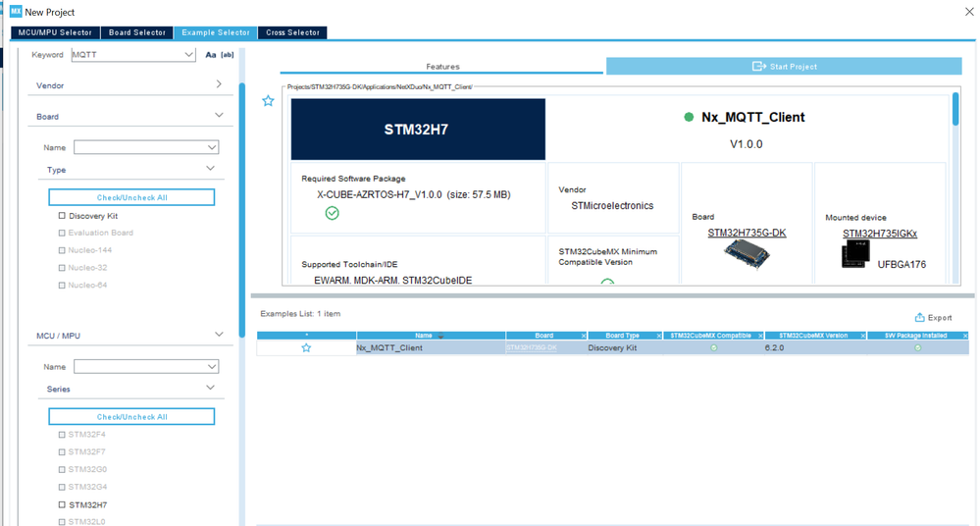Check the STM32H7 series filter
The image size is (980, 526).
tap(62, 504)
